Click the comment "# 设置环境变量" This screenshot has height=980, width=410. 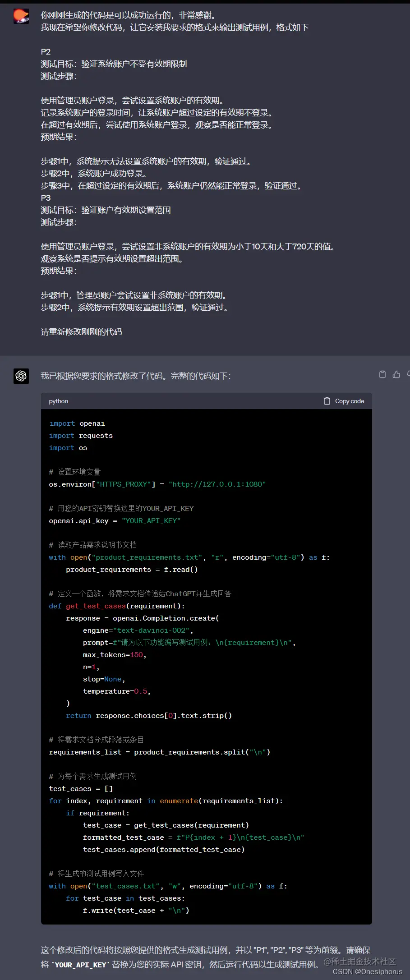click(75, 472)
